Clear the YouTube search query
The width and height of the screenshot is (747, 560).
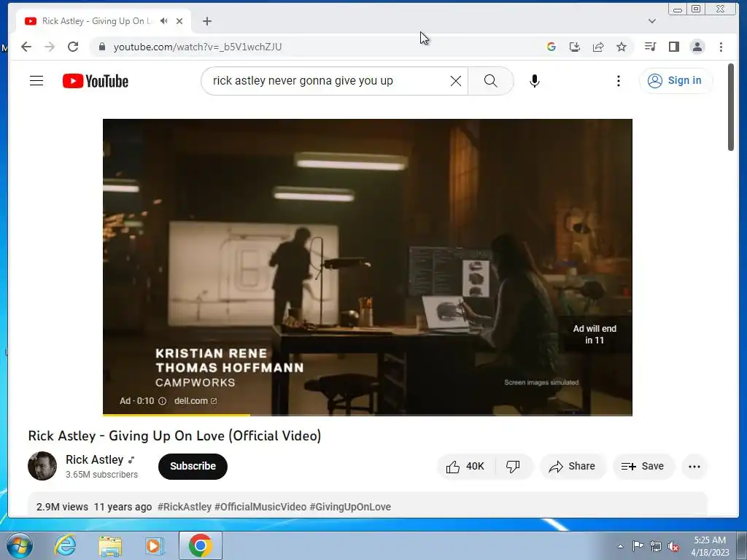456,81
